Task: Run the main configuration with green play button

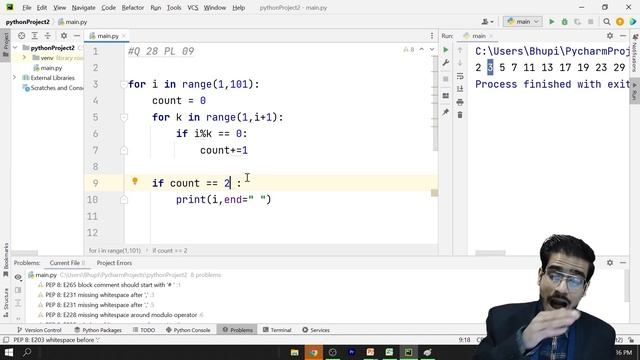Action: (551, 22)
